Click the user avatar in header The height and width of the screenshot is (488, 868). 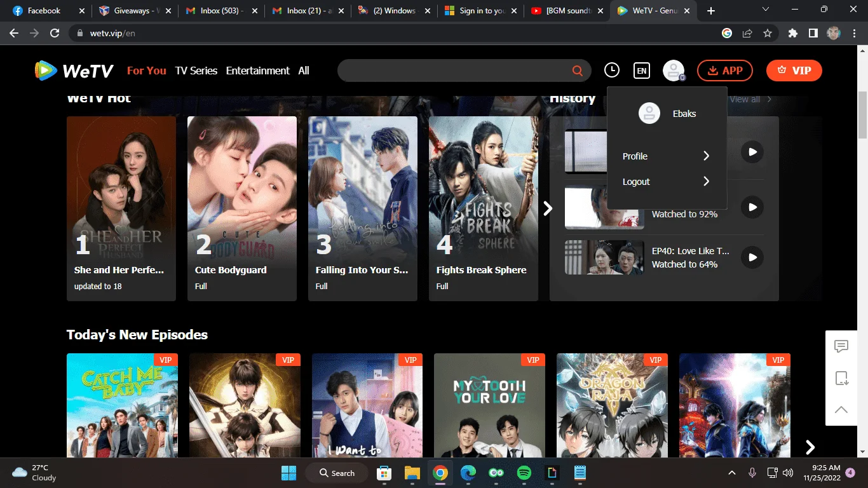674,71
